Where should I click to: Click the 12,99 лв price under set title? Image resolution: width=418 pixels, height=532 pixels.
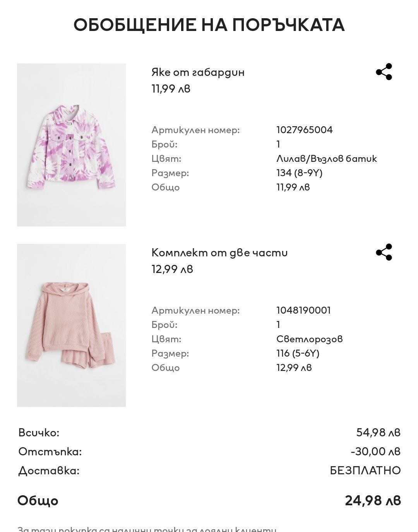coord(172,269)
